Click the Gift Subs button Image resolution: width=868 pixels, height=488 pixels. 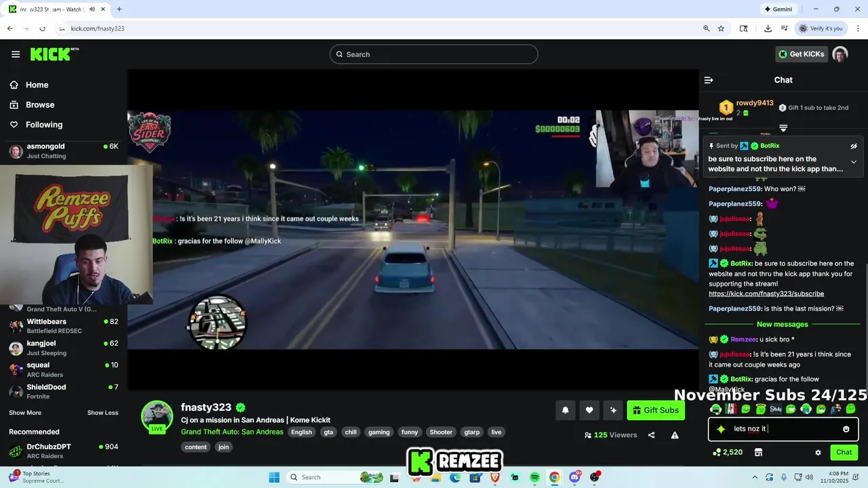pos(655,410)
